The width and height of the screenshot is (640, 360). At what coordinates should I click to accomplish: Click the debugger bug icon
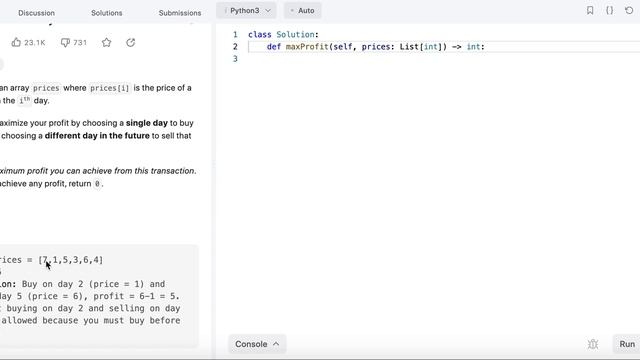pos(593,344)
